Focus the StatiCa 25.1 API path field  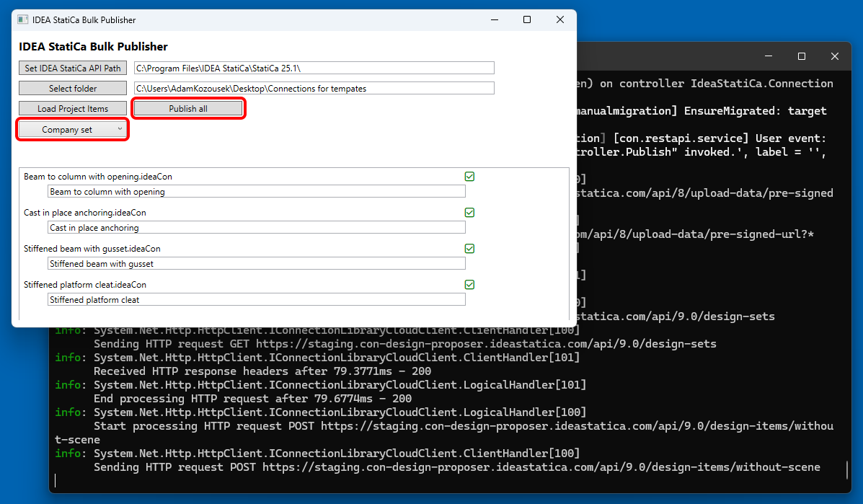[x=314, y=68]
